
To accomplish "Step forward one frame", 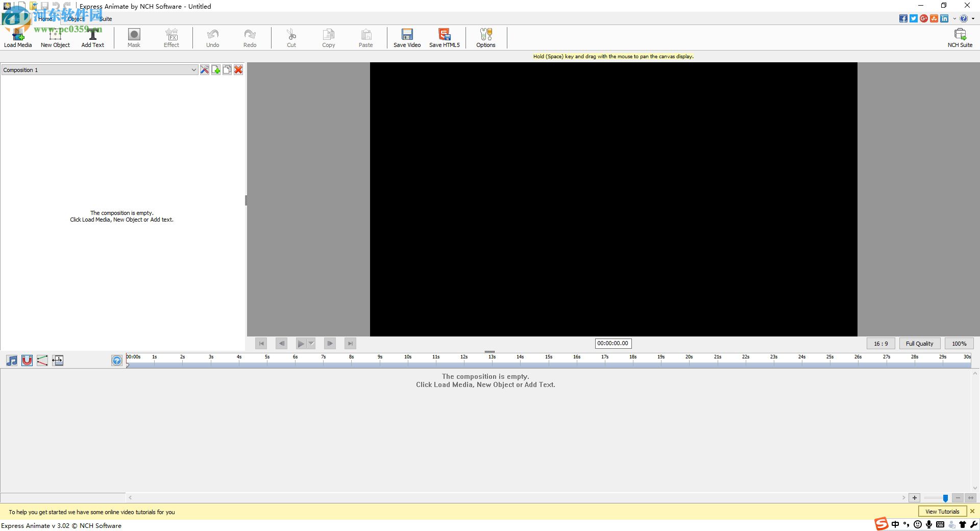I will point(330,344).
